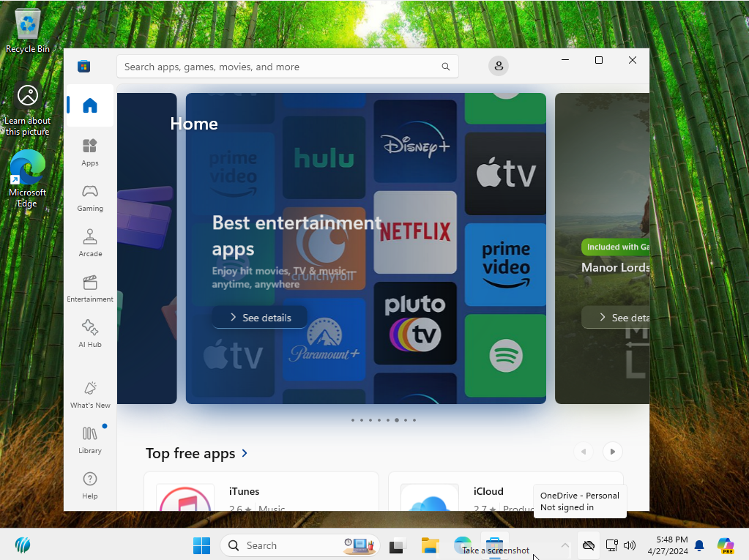Open What's New page
The height and width of the screenshot is (560, 749).
point(90,394)
